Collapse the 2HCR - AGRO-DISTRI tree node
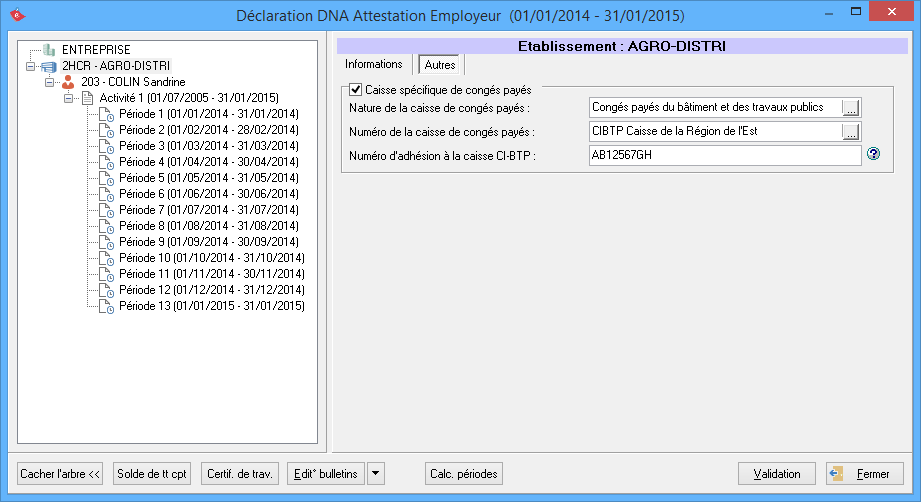The width and height of the screenshot is (921, 502). 31,66
